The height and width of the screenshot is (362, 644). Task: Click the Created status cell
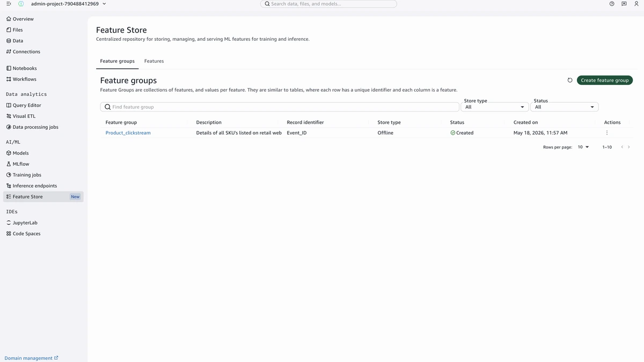(462, 133)
